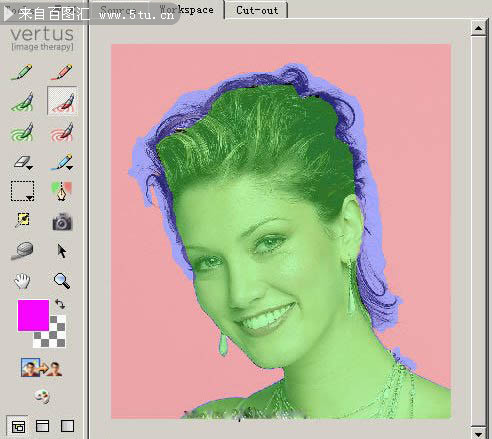This screenshot has height=439, width=492.
Task: Select the pen edge tool
Action: pos(61,191)
